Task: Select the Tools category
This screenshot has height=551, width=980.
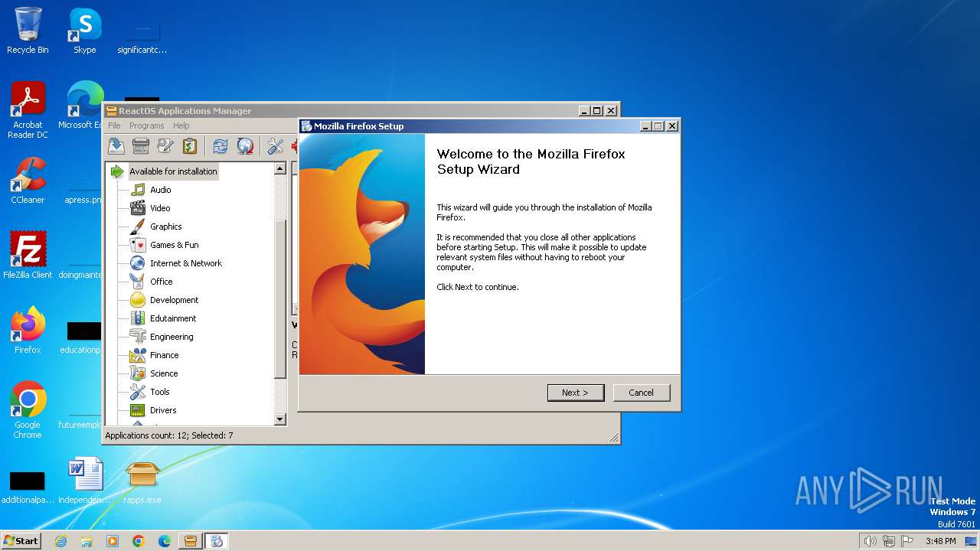Action: point(160,392)
